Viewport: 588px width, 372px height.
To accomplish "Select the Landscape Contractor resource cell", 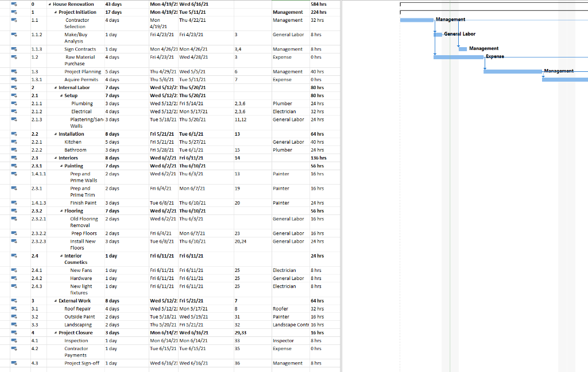I will pos(291,325).
